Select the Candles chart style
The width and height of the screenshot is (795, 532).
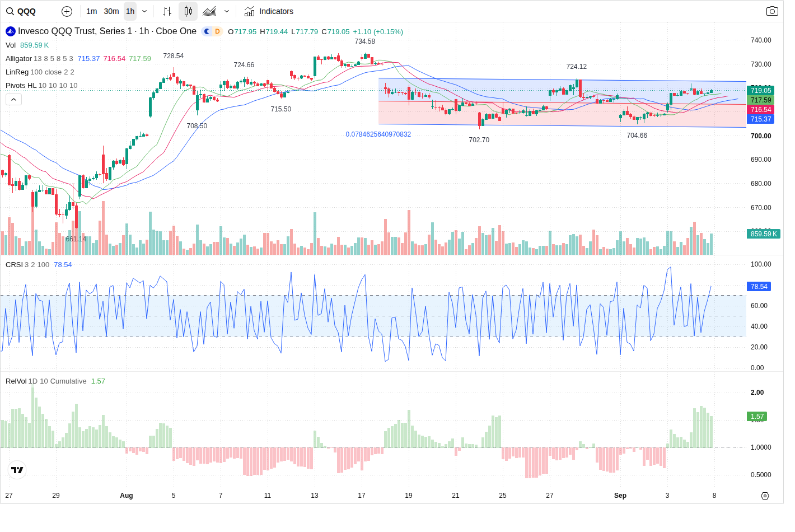(x=188, y=11)
